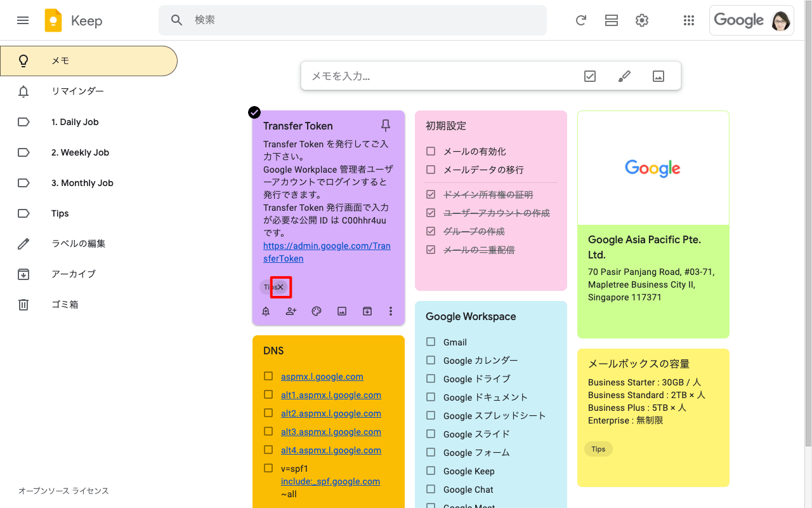Open more options for Transfer Token note
Screen dimensions: 812x508
point(391,311)
